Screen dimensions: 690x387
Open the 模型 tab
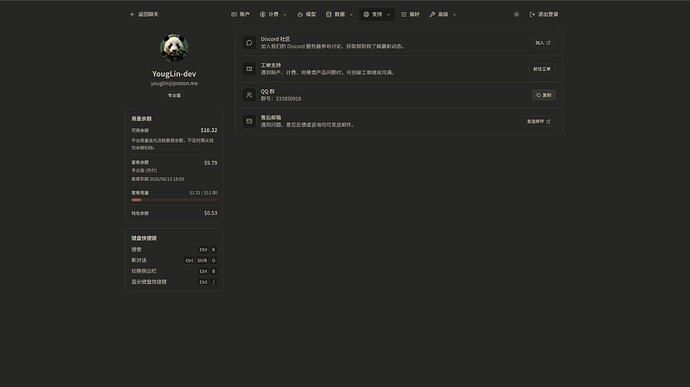pos(307,14)
